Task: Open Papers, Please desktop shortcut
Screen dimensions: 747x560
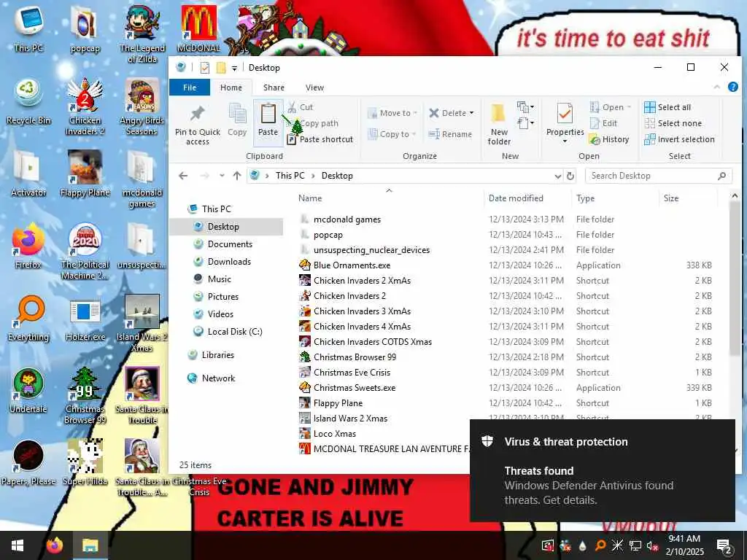Action: tap(28, 462)
